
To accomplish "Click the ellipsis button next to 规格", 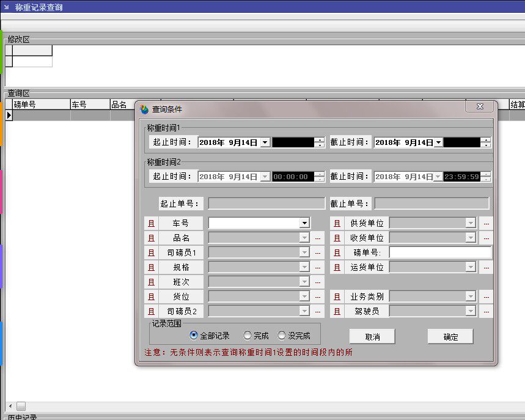I will (318, 268).
